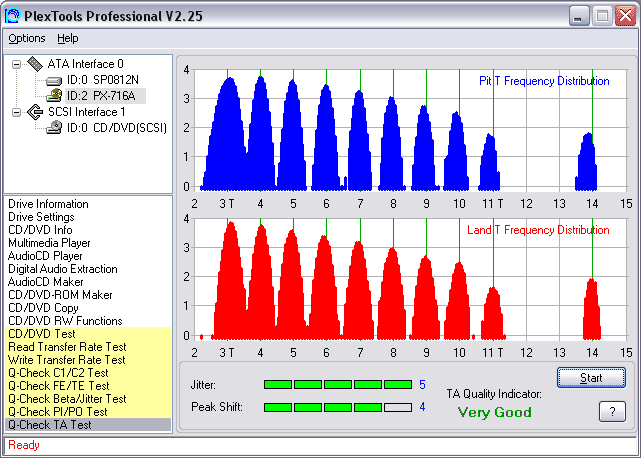Screen dimensions: 641x458
Task: Open AudioCD Player function
Action: click(x=45, y=256)
